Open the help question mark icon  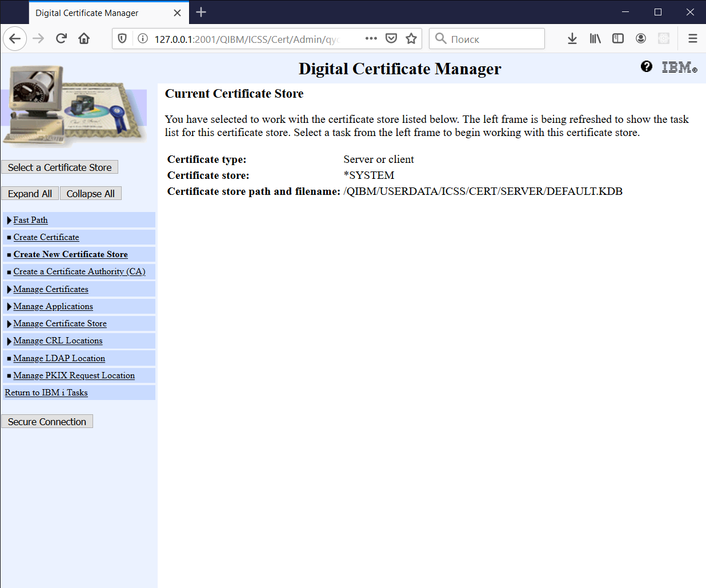click(x=647, y=66)
